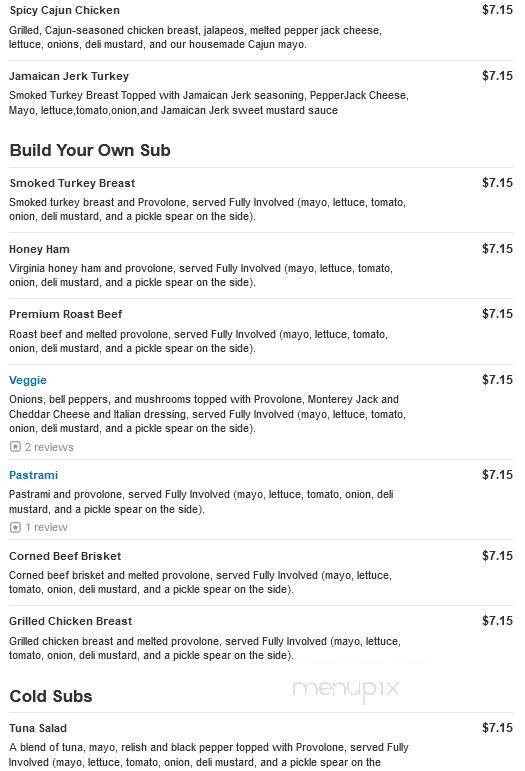The image size is (525, 771).
Task: Select the Premium Roast Beef item title
Action: (x=65, y=314)
